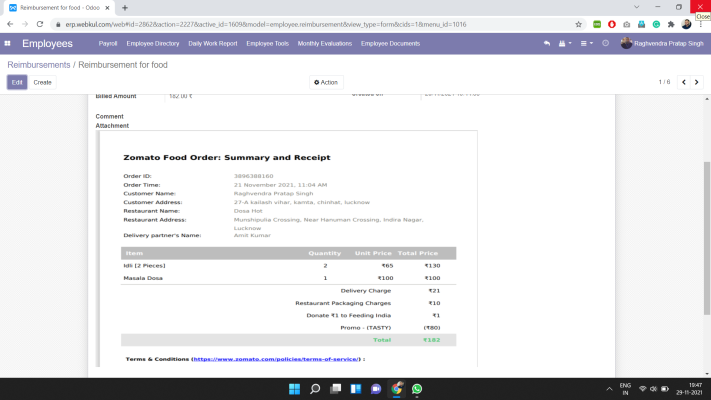Open the Windows Start menu

coord(294,389)
